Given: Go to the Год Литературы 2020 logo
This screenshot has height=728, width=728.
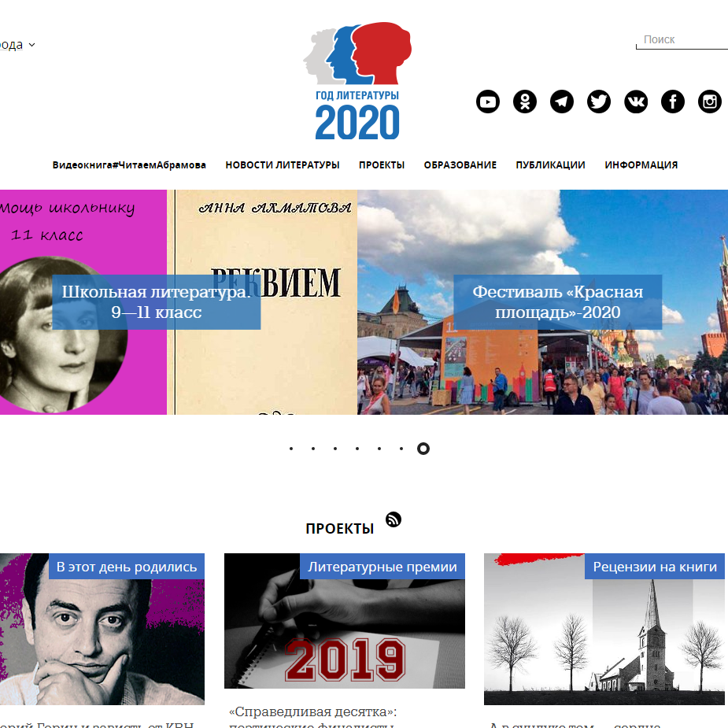Looking at the screenshot, I should [x=357, y=81].
